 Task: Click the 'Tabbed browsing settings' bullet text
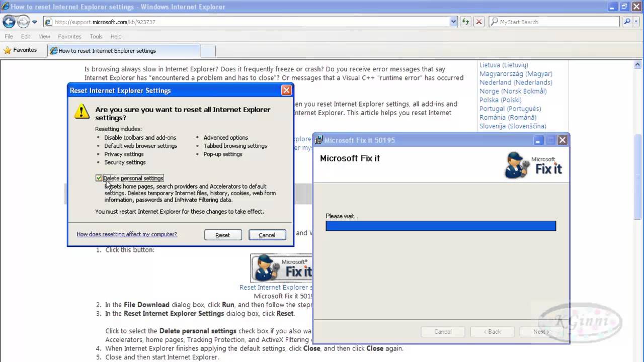pyautogui.click(x=235, y=146)
